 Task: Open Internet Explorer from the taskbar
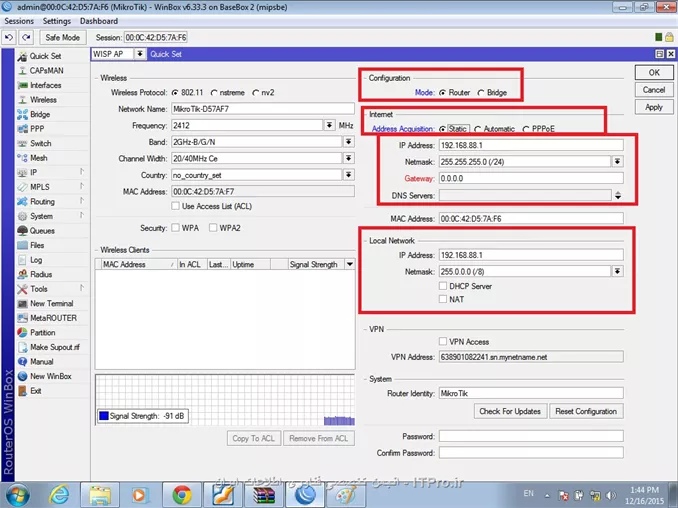[x=59, y=495]
